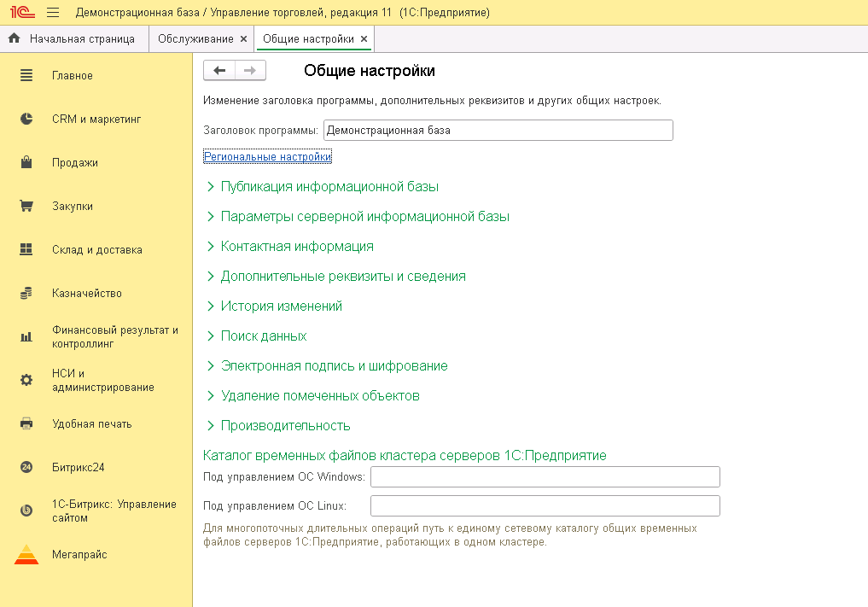Click the Заголовок программы input field
This screenshot has width=868, height=607.
pos(498,131)
